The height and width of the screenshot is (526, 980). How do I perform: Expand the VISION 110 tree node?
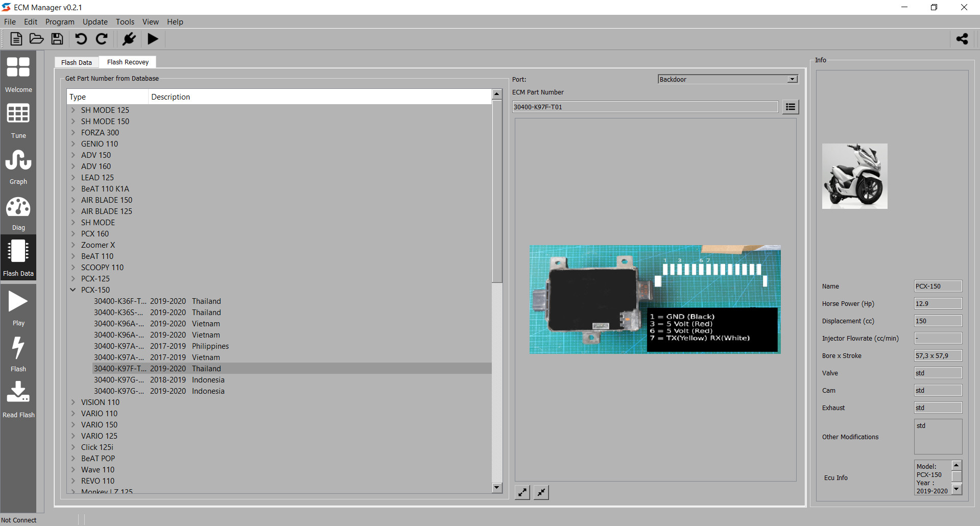pyautogui.click(x=73, y=402)
